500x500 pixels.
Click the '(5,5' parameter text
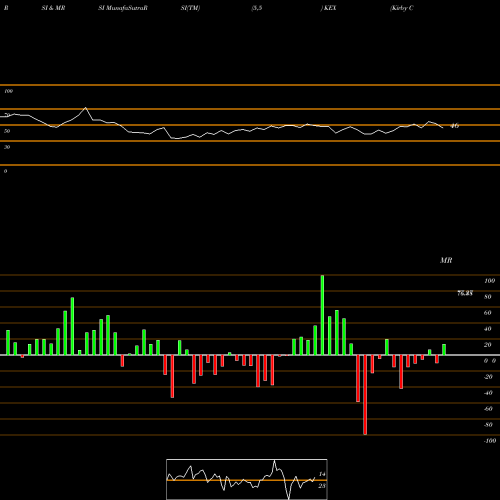click(x=257, y=8)
